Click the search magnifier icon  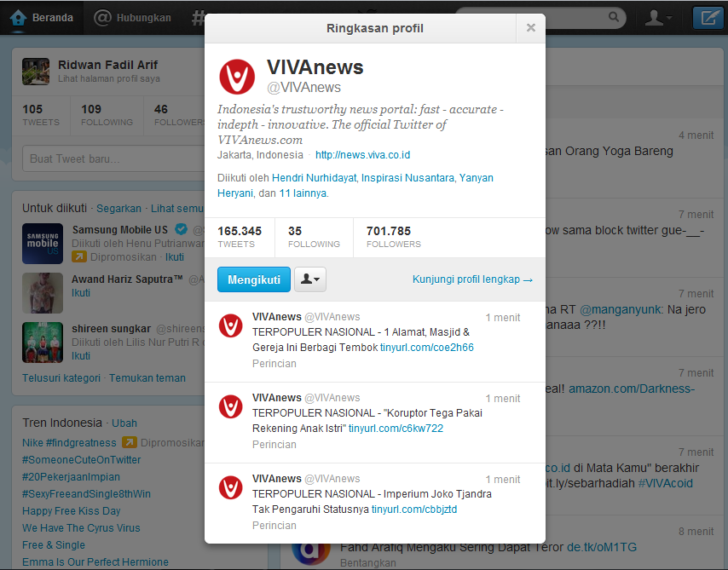coord(613,17)
